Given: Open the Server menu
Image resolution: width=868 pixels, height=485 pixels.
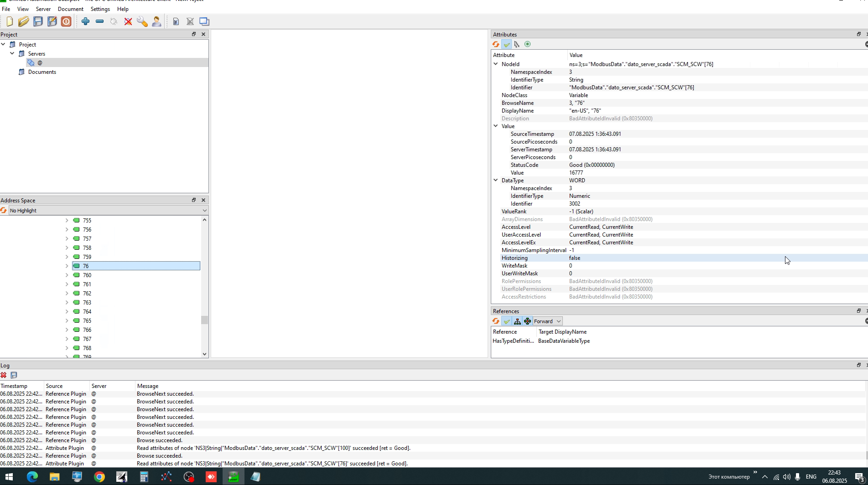Looking at the screenshot, I should pyautogui.click(x=43, y=9).
